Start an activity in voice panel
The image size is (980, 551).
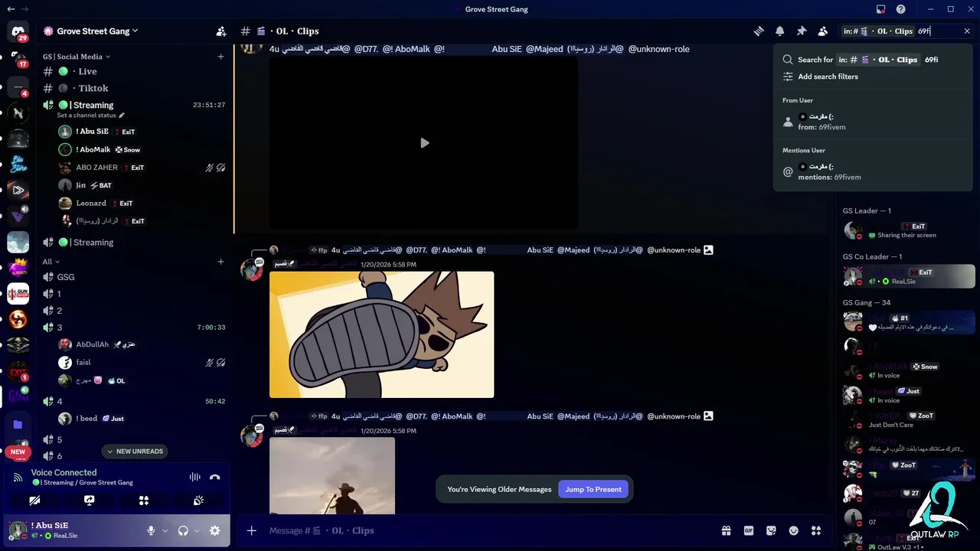[x=143, y=500]
